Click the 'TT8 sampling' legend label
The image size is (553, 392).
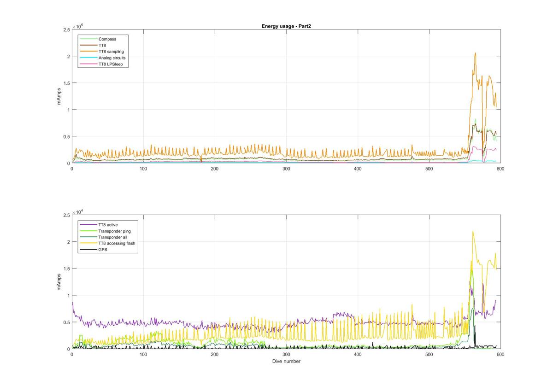pos(111,52)
